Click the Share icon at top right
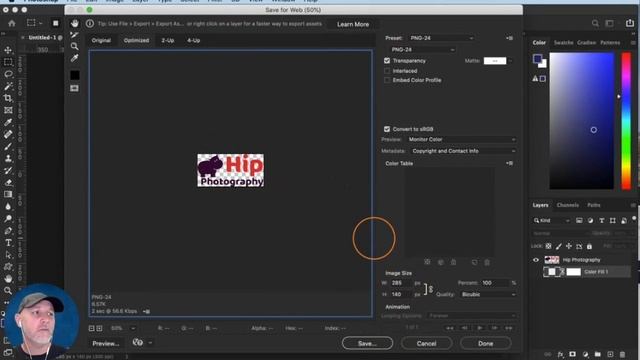 [x=630, y=23]
